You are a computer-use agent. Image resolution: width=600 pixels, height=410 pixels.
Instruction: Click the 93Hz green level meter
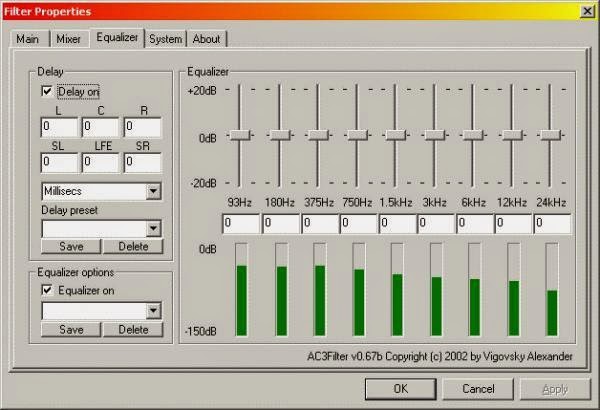coord(241,289)
